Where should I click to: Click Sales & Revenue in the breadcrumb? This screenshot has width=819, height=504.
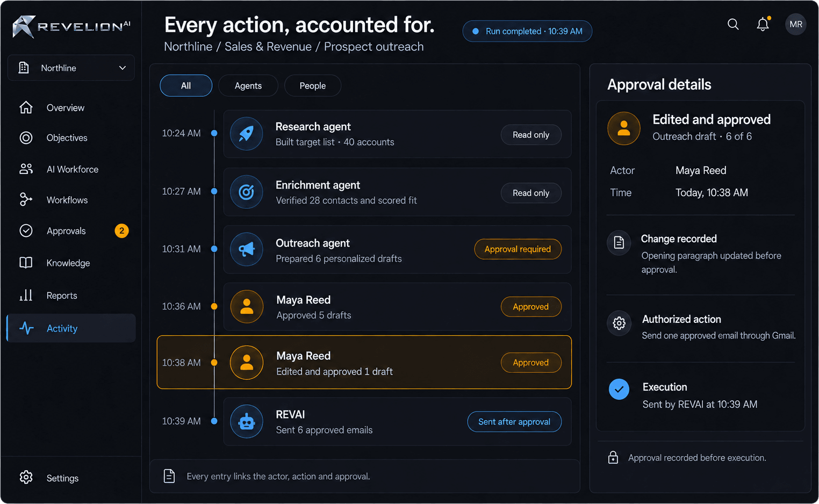268,47
